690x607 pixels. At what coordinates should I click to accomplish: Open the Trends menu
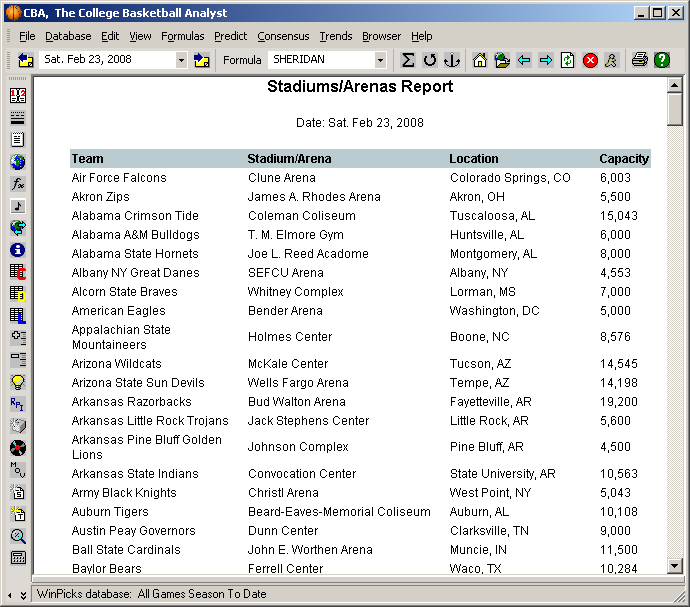tap(336, 36)
